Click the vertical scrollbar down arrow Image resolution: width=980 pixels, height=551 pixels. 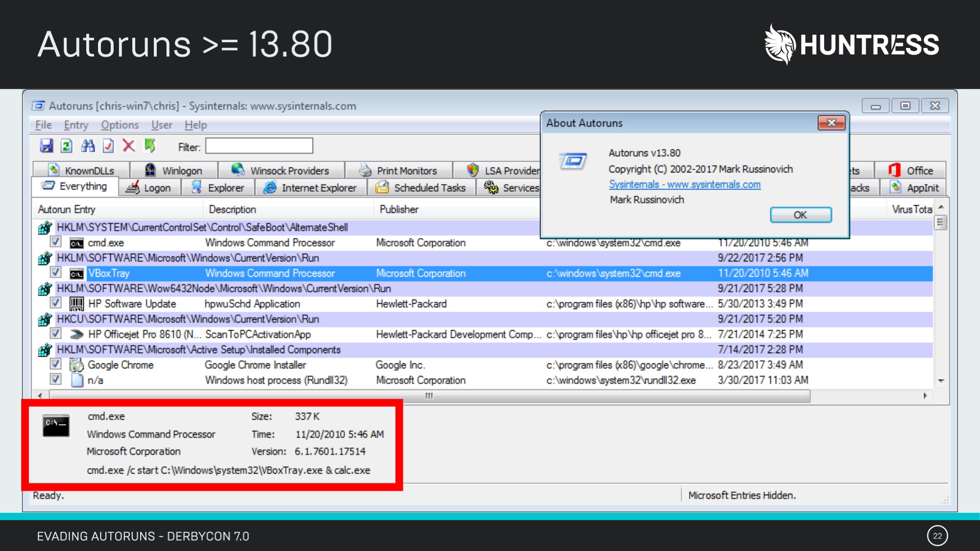[941, 381]
